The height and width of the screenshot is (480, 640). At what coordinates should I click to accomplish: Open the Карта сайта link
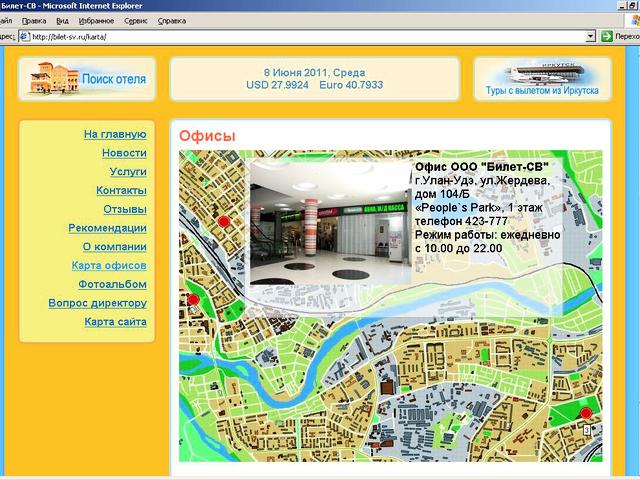click(116, 322)
